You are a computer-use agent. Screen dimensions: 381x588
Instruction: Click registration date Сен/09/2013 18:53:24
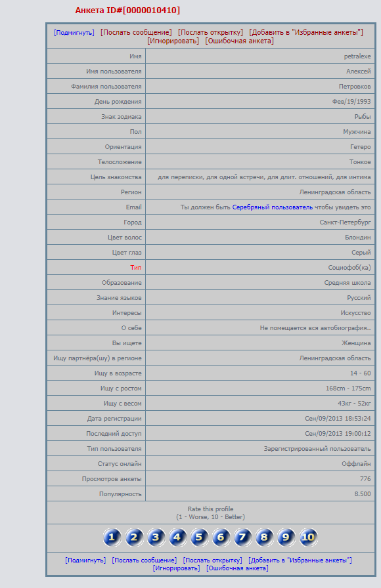coord(338,419)
